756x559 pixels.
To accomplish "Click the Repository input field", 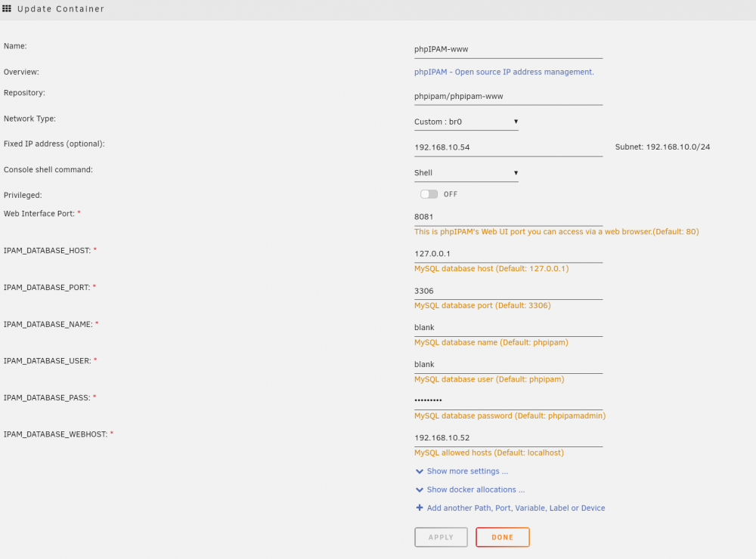I will (508, 97).
